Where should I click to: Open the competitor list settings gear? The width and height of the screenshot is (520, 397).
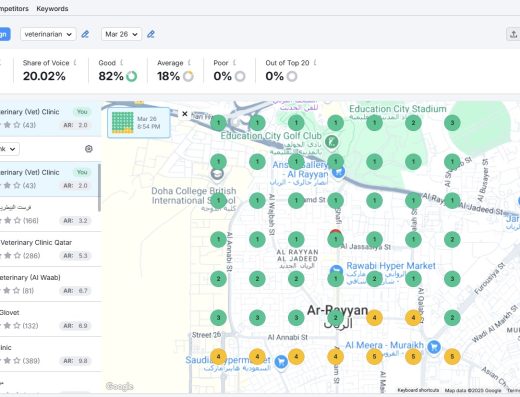[x=89, y=149]
